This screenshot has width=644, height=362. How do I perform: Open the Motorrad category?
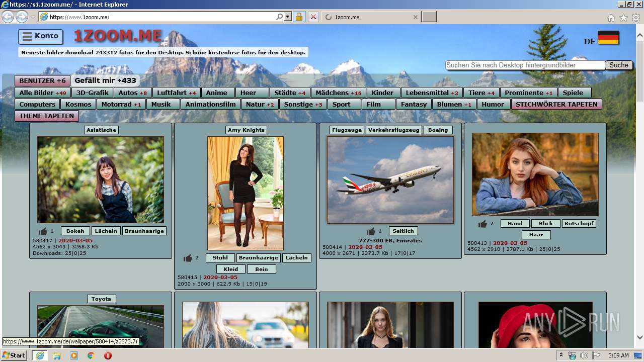[x=121, y=104]
